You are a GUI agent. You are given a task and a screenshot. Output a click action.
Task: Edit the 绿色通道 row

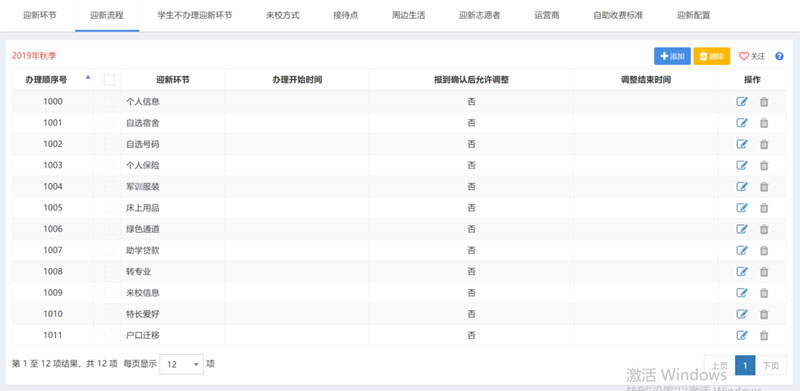click(742, 229)
